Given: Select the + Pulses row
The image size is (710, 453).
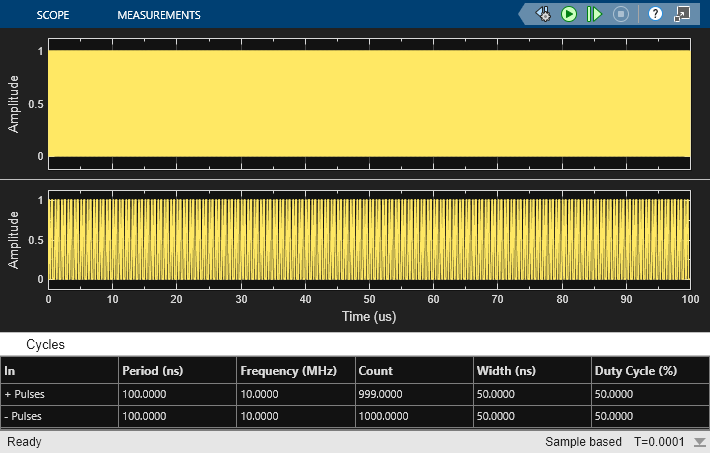Looking at the screenshot, I should (25, 394).
